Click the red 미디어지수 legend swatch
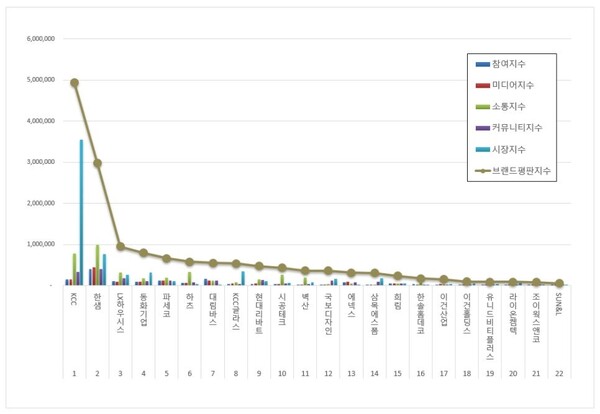The width and height of the screenshot is (600, 414). coord(483,85)
